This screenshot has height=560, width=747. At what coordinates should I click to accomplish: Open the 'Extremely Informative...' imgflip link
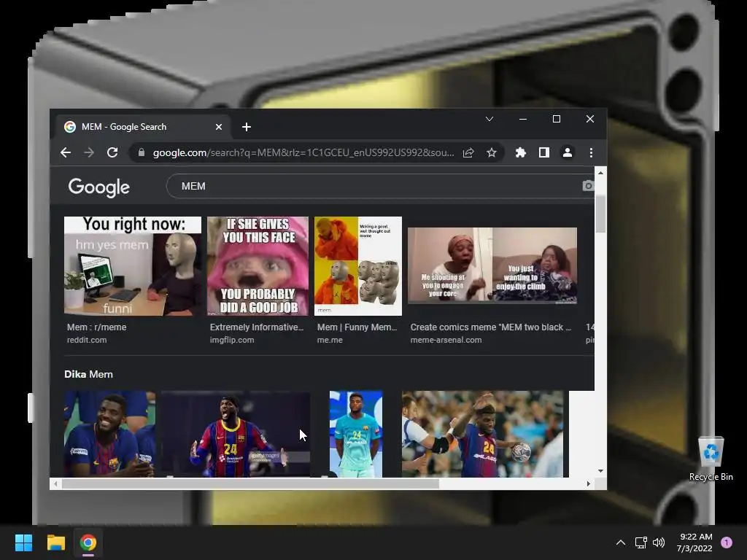click(x=257, y=327)
